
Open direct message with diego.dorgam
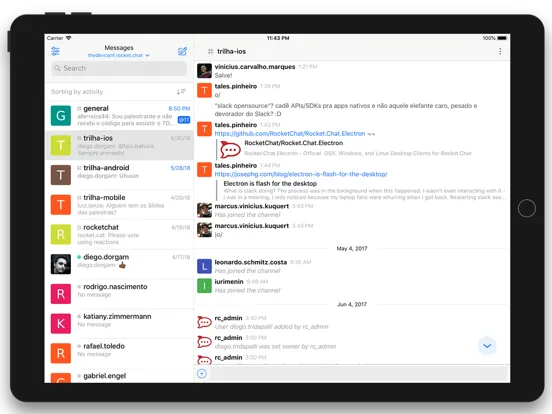click(120, 264)
